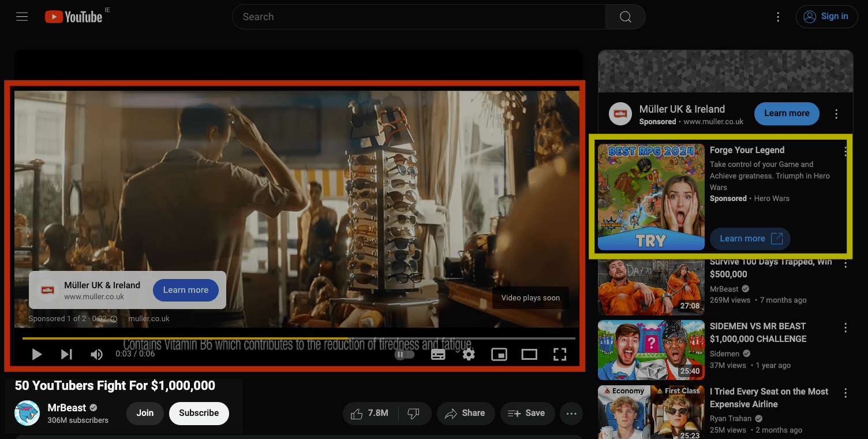Viewport: 868px width, 439px height.
Task: Dislike the video with thumbs down
Action: [x=414, y=413]
